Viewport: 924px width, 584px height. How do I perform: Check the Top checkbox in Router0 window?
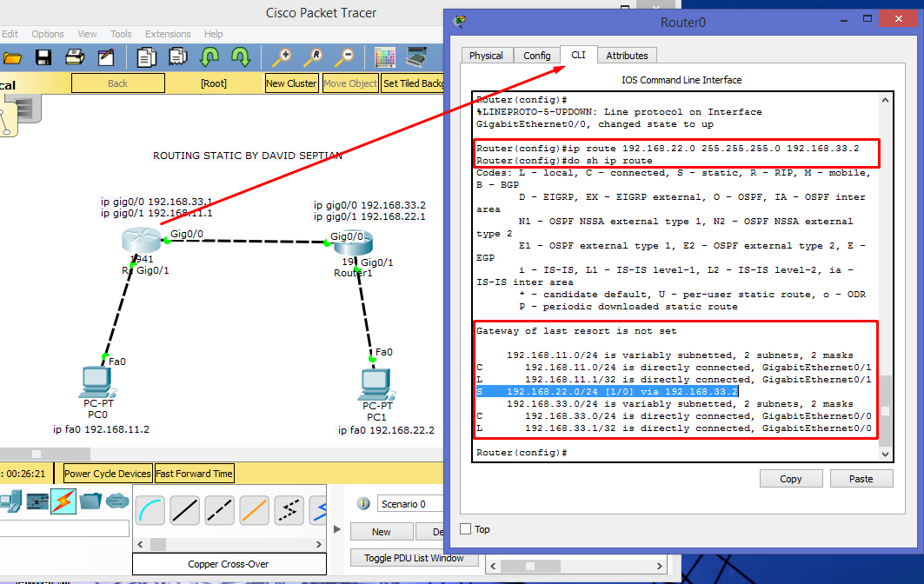pos(468,529)
